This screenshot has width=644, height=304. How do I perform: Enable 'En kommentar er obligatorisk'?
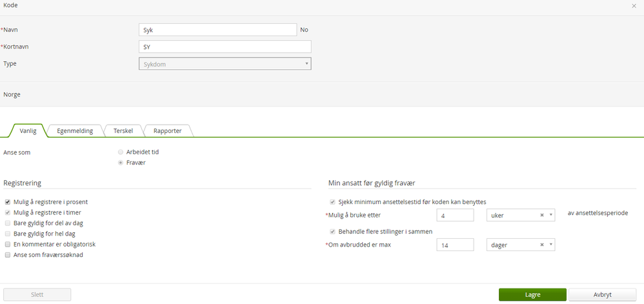(x=8, y=244)
